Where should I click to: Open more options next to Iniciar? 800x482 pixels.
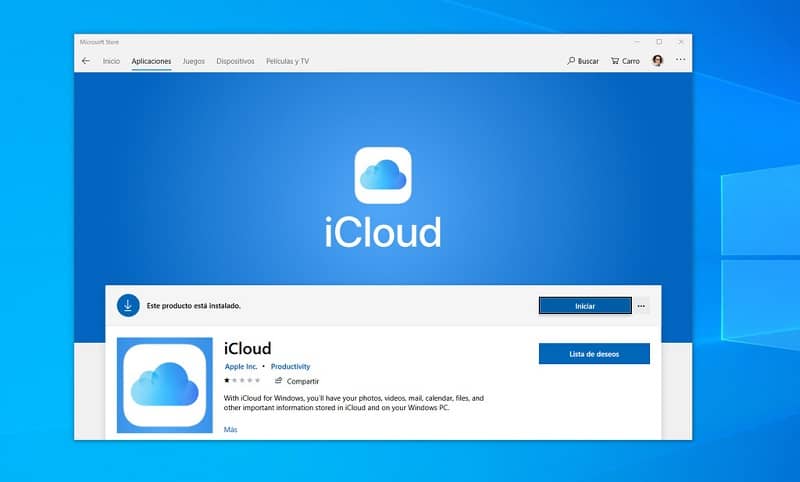[x=641, y=306]
